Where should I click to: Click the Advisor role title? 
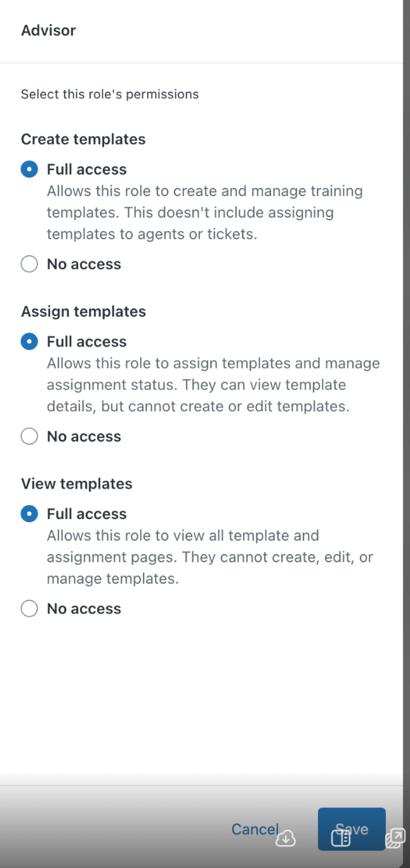coord(48,30)
